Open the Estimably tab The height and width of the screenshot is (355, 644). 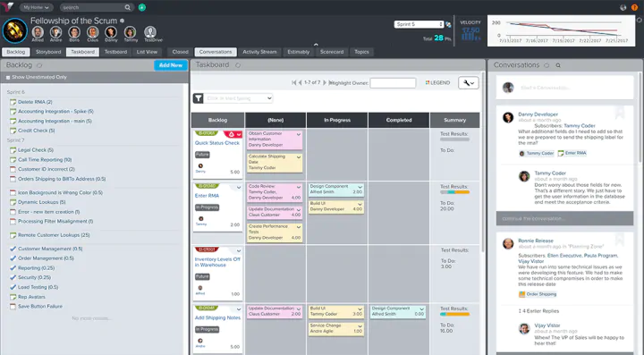click(298, 52)
